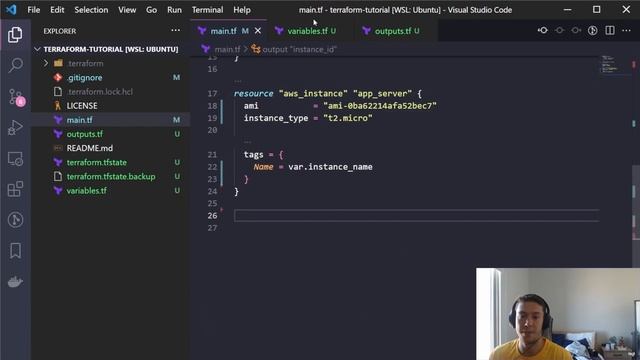
Task: Click the ami value string on line 18
Action: coord(380,106)
